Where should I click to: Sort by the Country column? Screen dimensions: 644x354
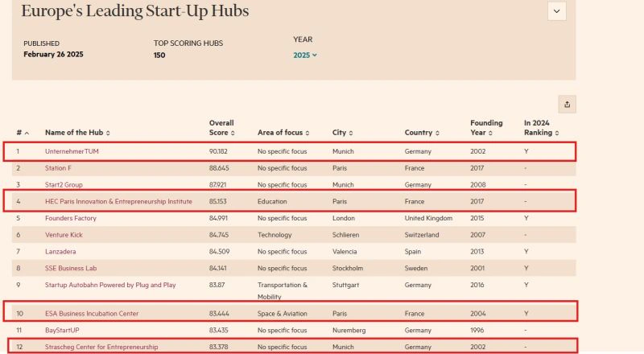click(x=423, y=133)
